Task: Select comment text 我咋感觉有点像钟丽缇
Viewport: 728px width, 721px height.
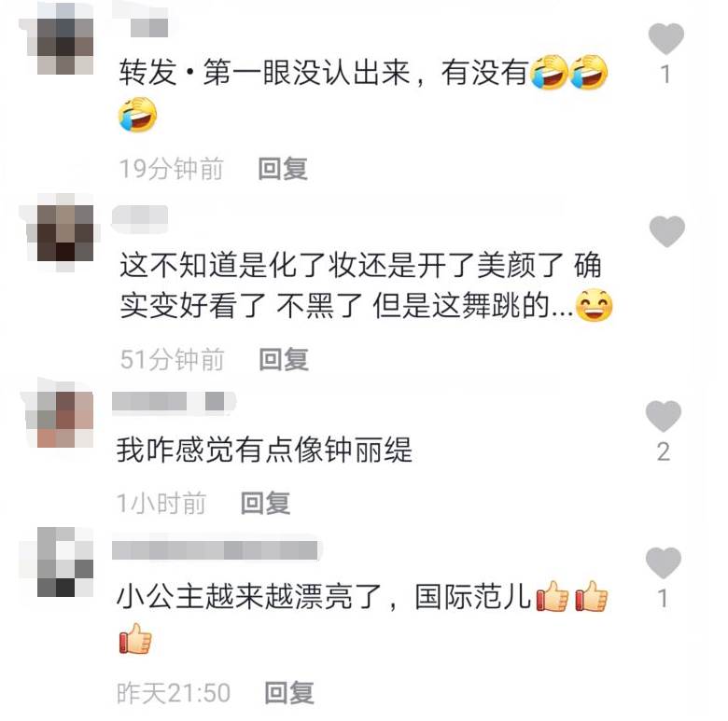Action: pos(264,450)
